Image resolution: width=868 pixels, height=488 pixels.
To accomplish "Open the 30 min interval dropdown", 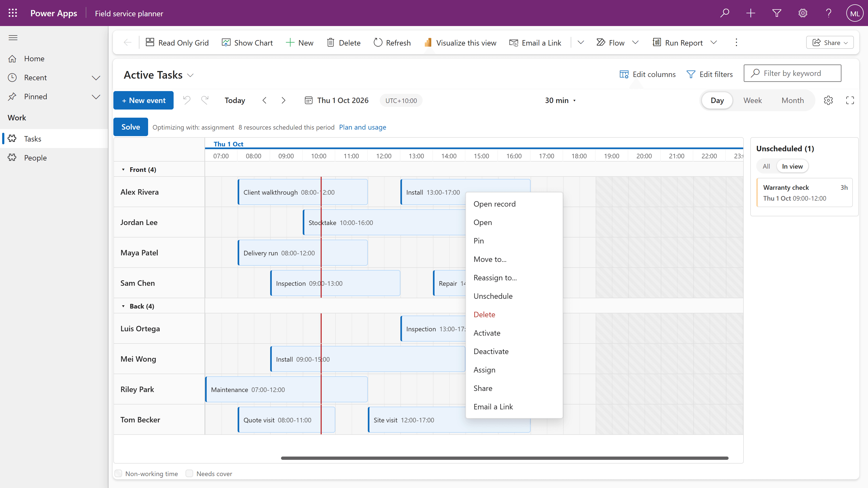I will [x=560, y=100].
